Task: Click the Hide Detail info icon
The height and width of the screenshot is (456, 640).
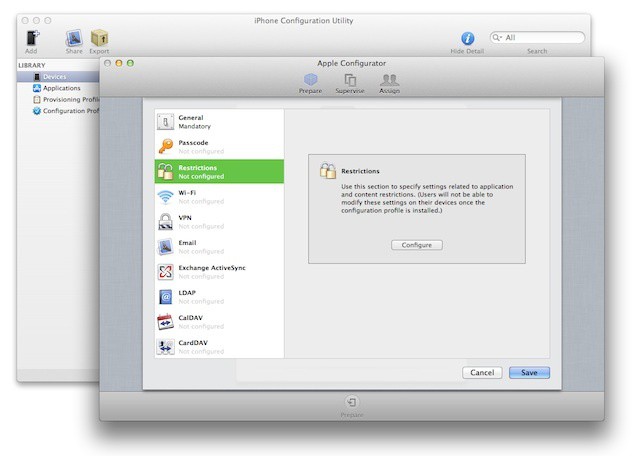Action: pyautogui.click(x=467, y=38)
